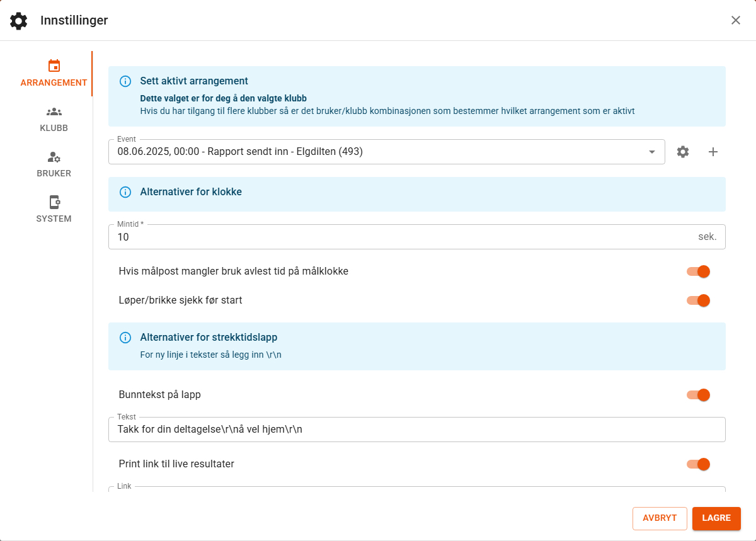The height and width of the screenshot is (541, 756).
Task: Toggle Print link til live resultater
Action: (698, 464)
